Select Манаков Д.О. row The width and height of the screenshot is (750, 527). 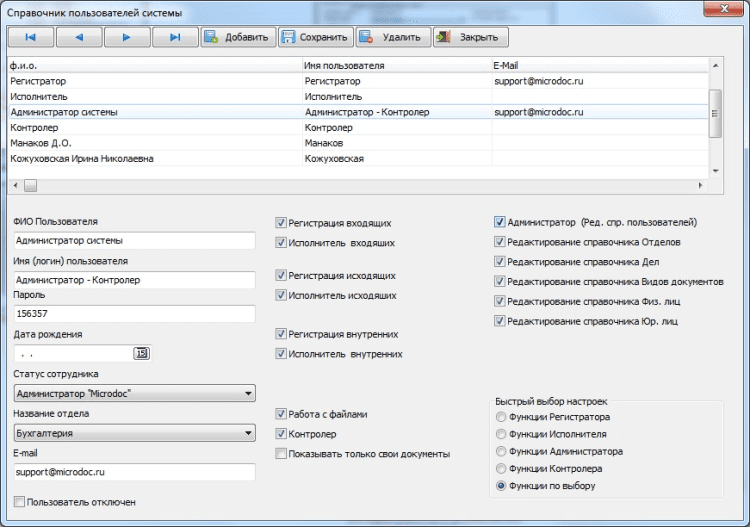pyautogui.click(x=358, y=143)
